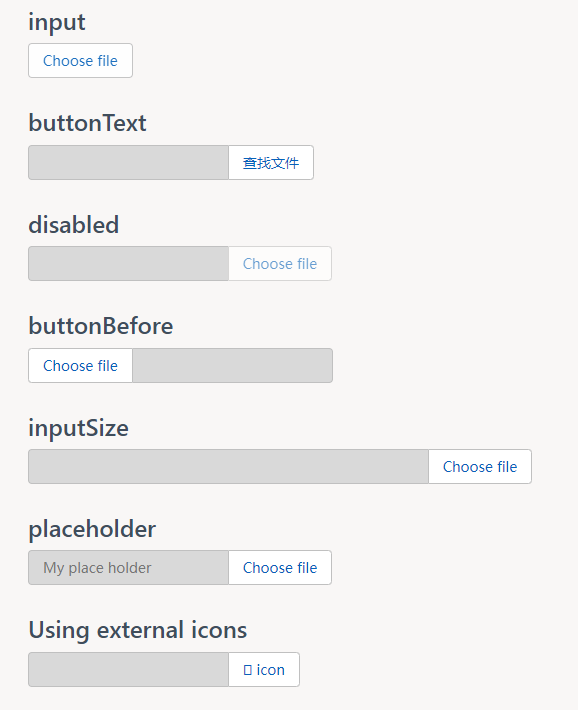Click the 'Using external icons' heading
The height and width of the screenshot is (710, 578).
[138, 630]
